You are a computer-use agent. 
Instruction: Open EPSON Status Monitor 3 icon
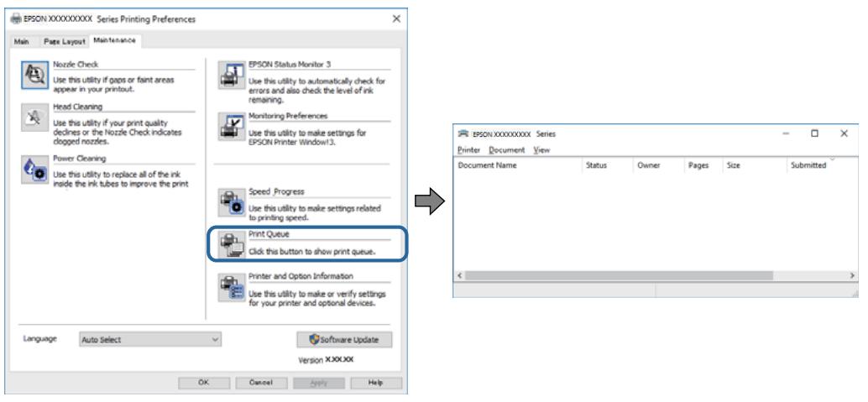pyautogui.click(x=230, y=76)
